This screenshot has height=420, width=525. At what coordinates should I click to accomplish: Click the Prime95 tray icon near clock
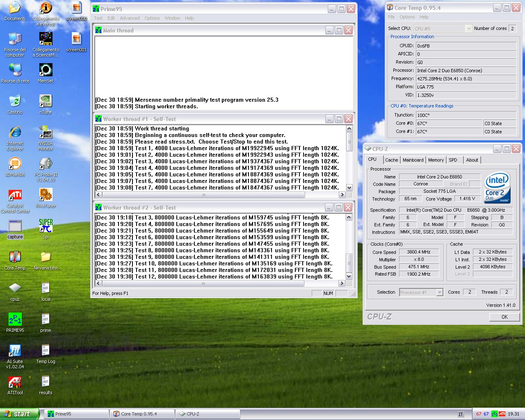(x=495, y=414)
